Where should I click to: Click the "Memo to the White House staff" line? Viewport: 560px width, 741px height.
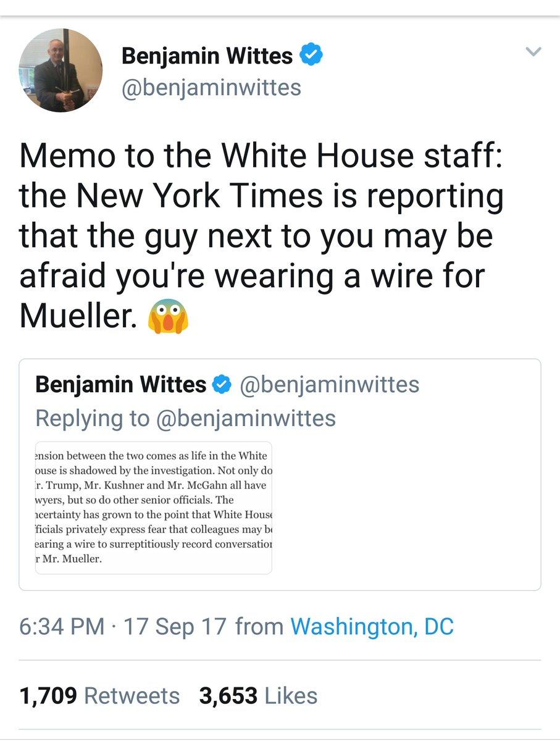coord(262,157)
